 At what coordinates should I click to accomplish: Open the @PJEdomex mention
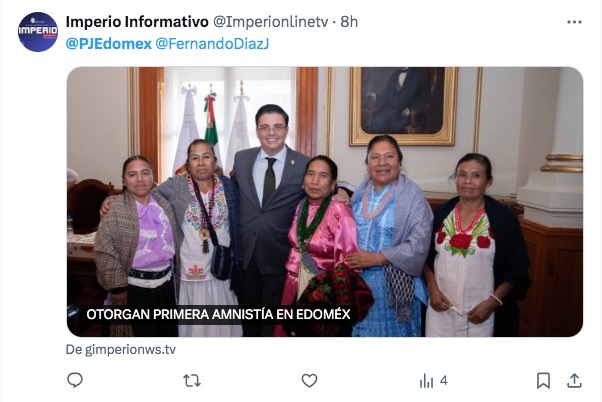109,44
